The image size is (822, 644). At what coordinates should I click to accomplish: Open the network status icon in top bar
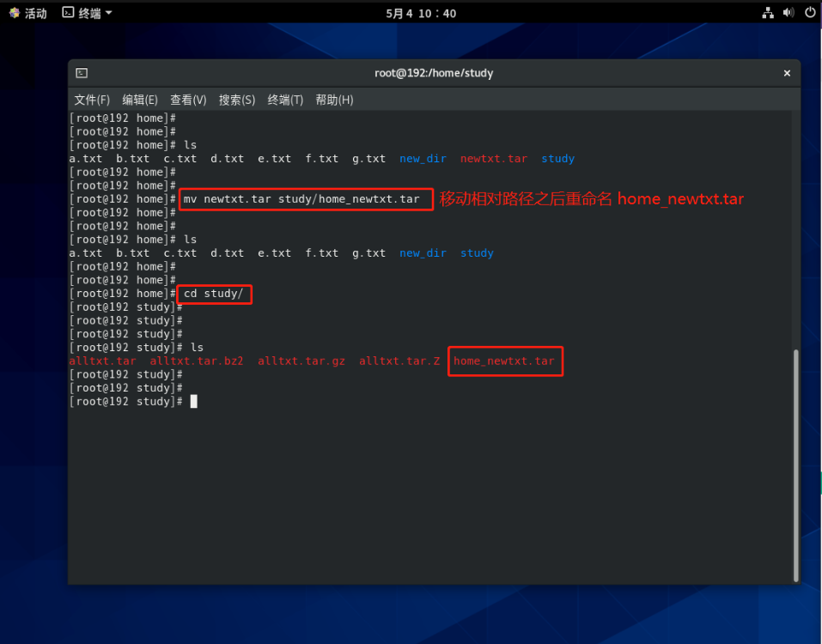768,13
